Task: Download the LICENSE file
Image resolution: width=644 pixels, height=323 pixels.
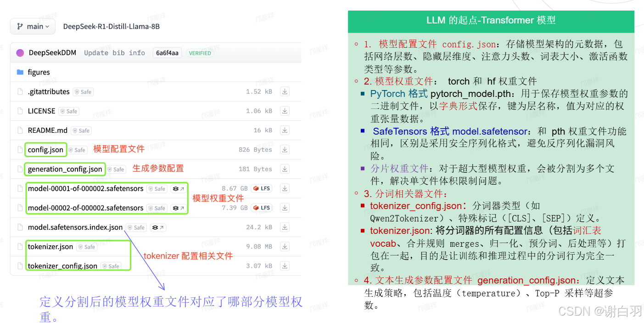Action: [x=285, y=111]
